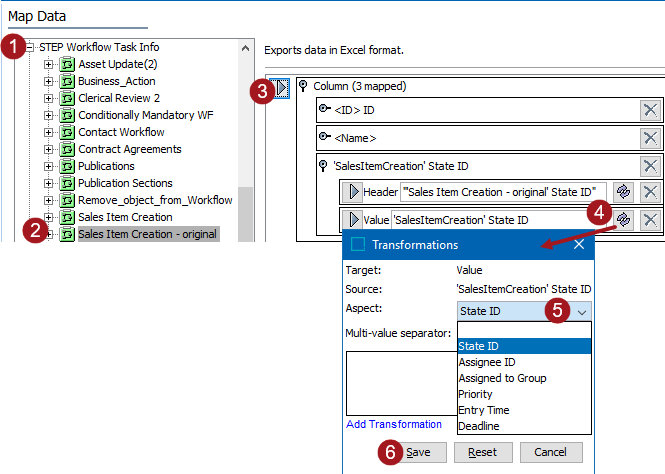The height and width of the screenshot is (474, 665).
Task: Click the Sales Item Creation workflow icon
Action: click(x=67, y=217)
